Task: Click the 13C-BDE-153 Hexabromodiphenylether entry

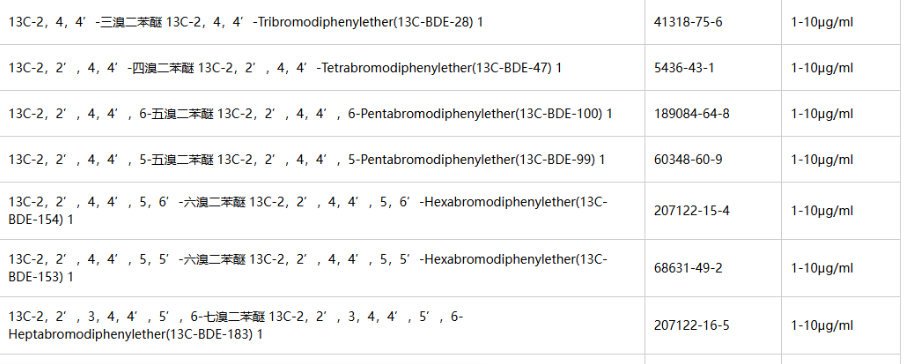Action: point(308,268)
